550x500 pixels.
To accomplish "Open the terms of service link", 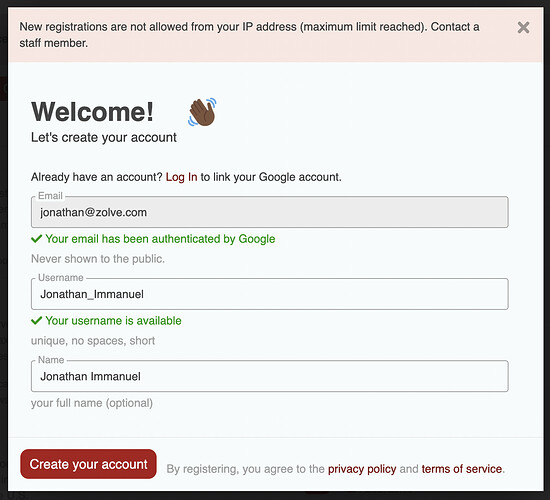I will pyautogui.click(x=462, y=469).
